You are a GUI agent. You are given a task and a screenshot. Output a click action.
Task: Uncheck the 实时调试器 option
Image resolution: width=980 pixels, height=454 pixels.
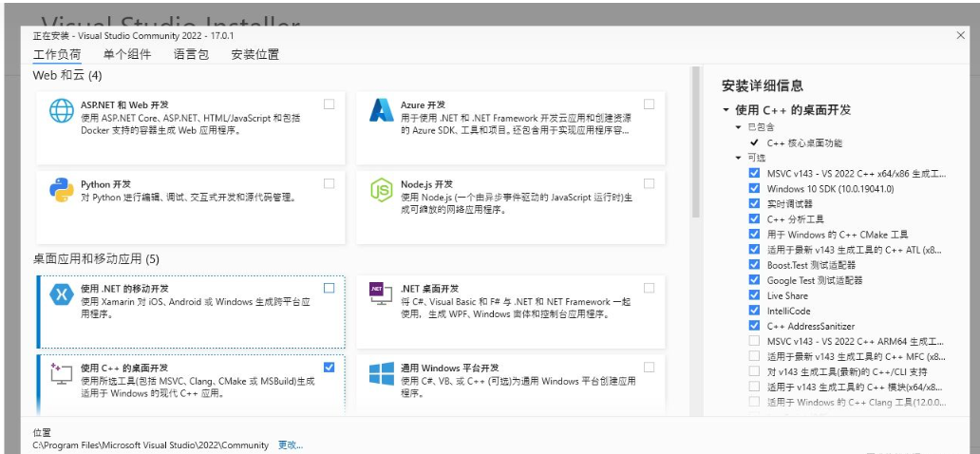click(x=754, y=204)
